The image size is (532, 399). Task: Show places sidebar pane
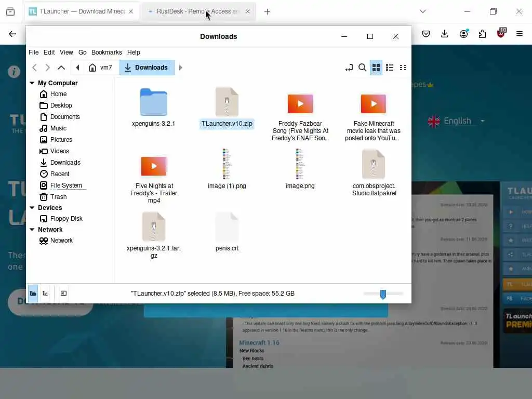coord(33,294)
